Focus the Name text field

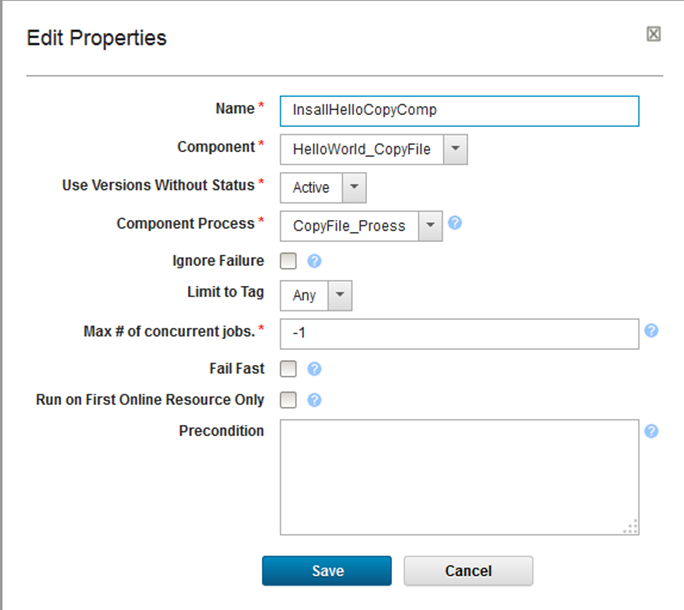point(459,111)
